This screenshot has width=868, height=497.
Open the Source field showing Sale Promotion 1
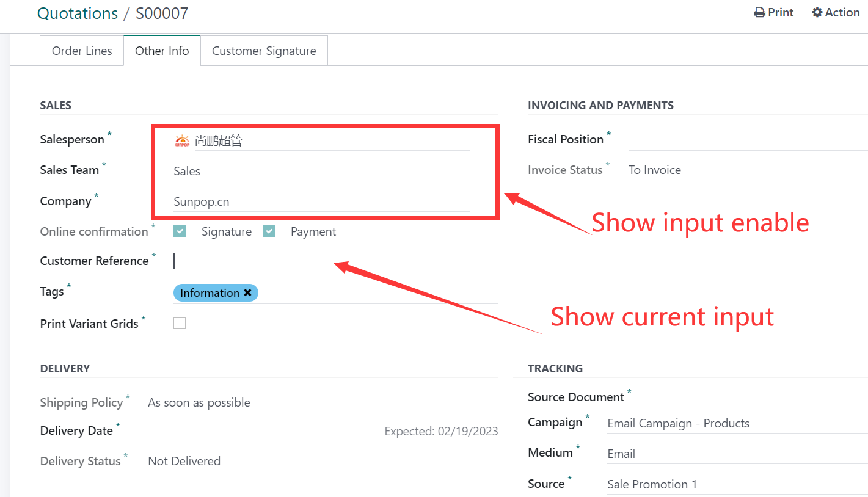733,484
